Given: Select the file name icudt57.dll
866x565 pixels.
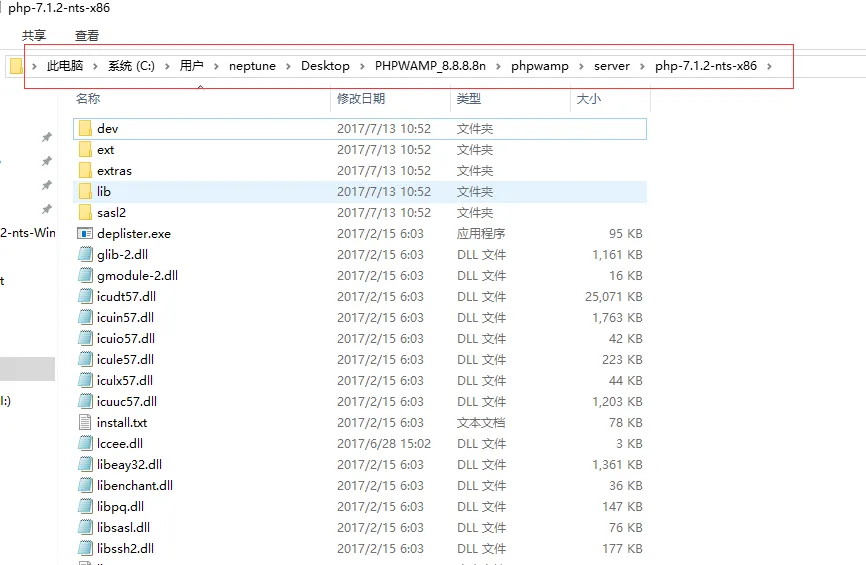Looking at the screenshot, I should tap(126, 297).
